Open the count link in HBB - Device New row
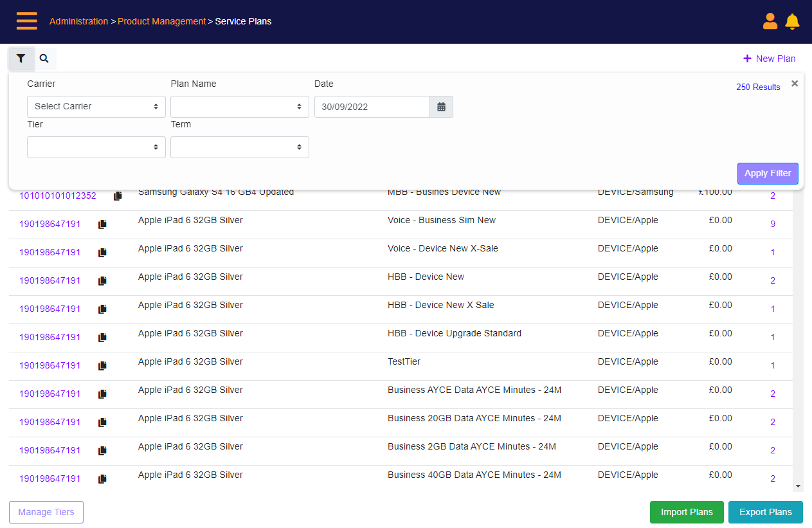Screen dimensions: 812x528 pos(773,281)
